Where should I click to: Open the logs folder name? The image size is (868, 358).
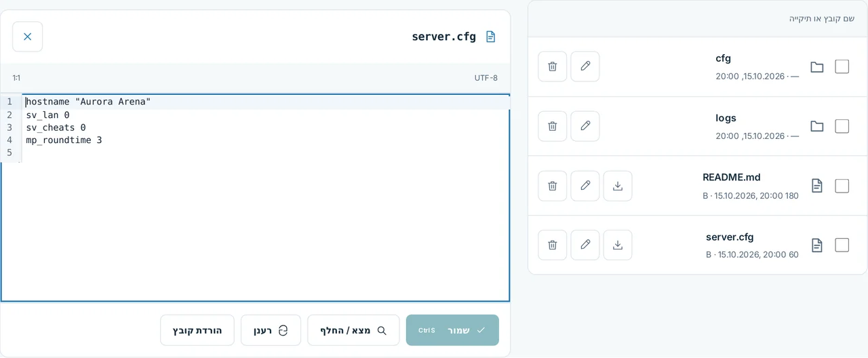point(726,118)
